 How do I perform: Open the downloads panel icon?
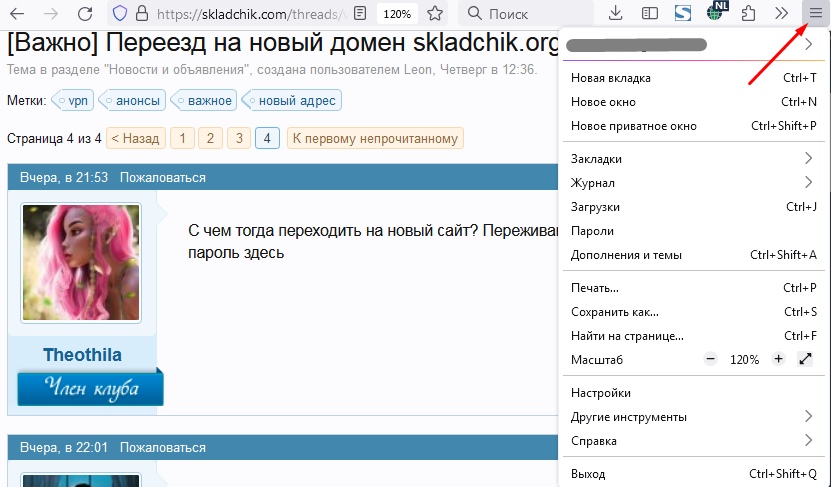(x=616, y=14)
